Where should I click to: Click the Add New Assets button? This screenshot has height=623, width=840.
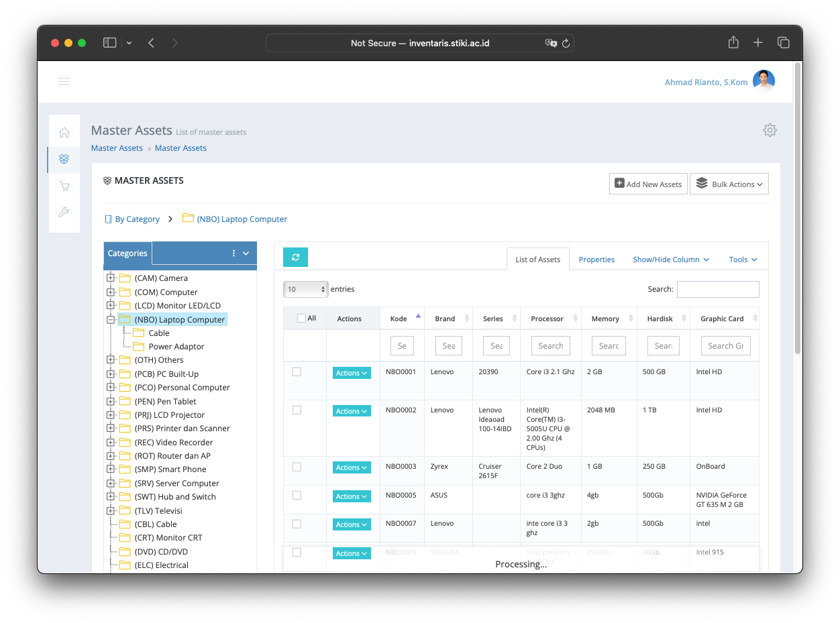[x=648, y=184]
